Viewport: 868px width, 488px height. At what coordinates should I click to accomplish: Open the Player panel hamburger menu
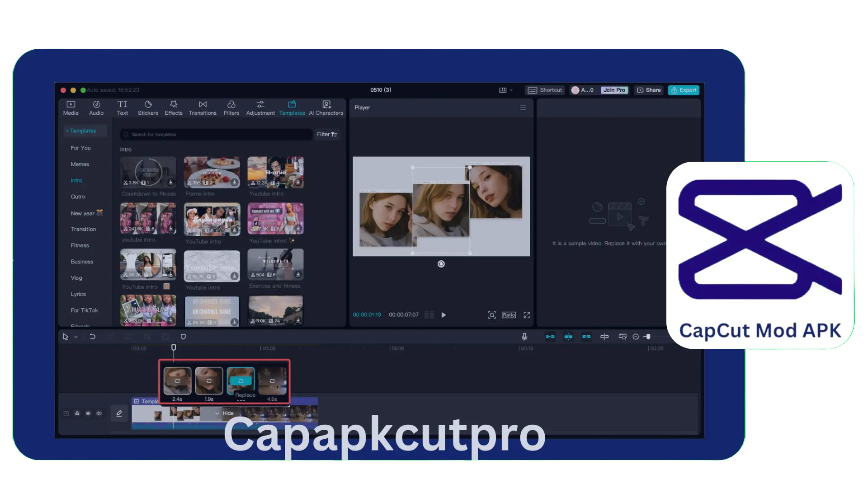coord(523,108)
